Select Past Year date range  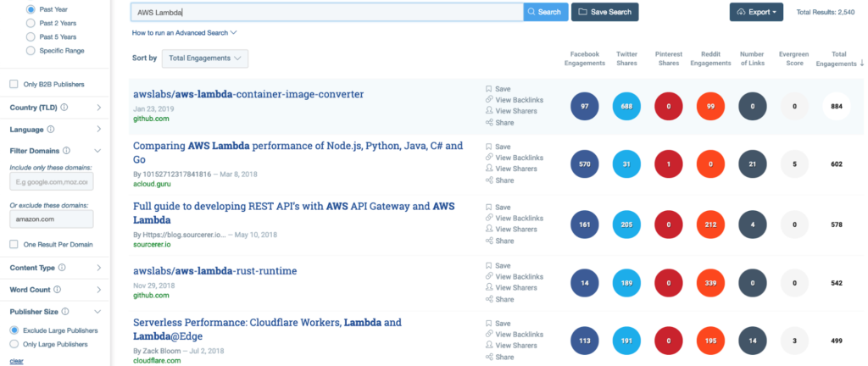coord(31,9)
